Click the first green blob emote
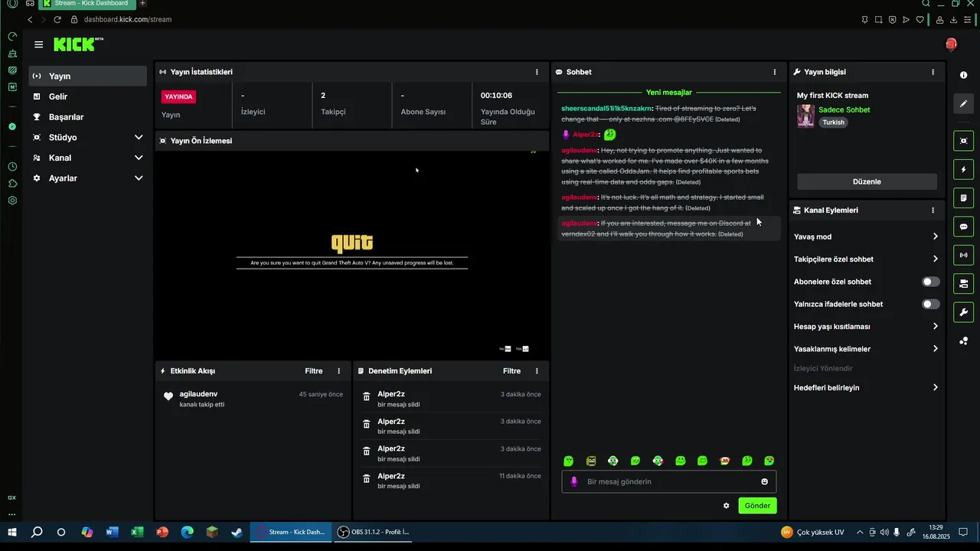The image size is (980, 551). click(x=568, y=461)
